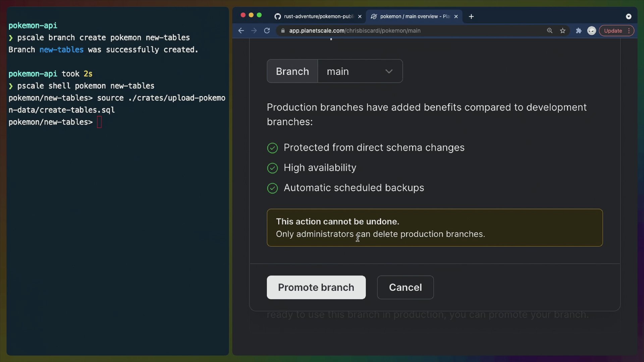Open a new browser tab

[x=471, y=16]
